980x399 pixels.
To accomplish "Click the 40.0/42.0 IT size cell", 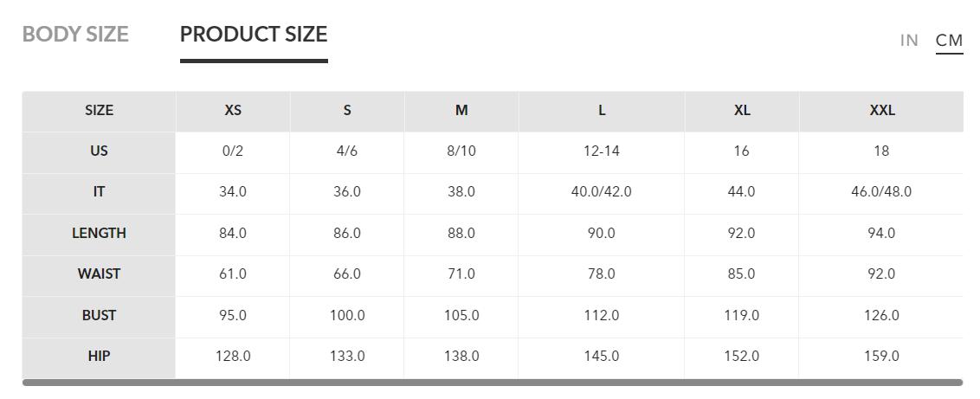I will click(x=602, y=192).
